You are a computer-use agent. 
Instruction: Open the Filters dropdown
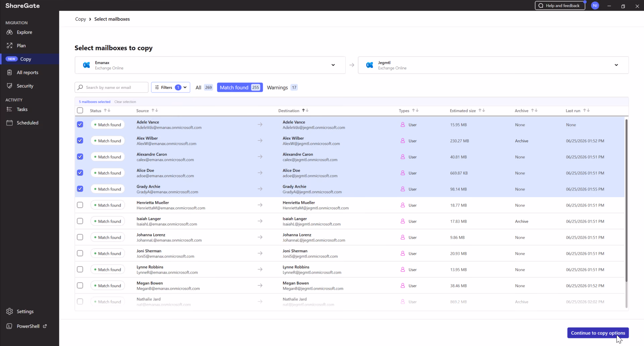tap(170, 88)
